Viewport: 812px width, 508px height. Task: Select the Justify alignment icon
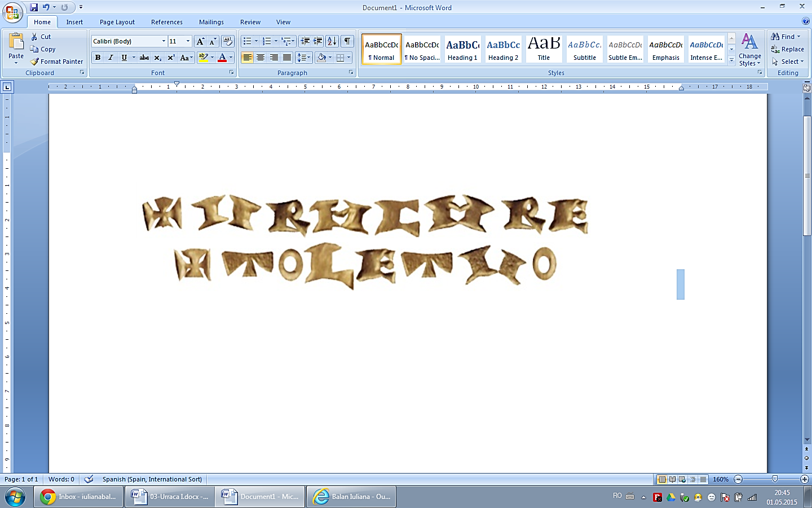[287, 58]
